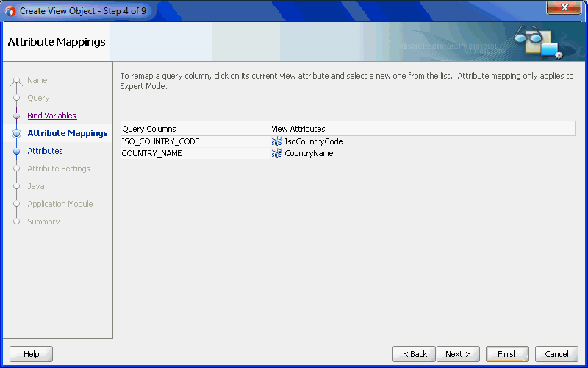Click the Application Module step
588x368 pixels.
(x=60, y=204)
